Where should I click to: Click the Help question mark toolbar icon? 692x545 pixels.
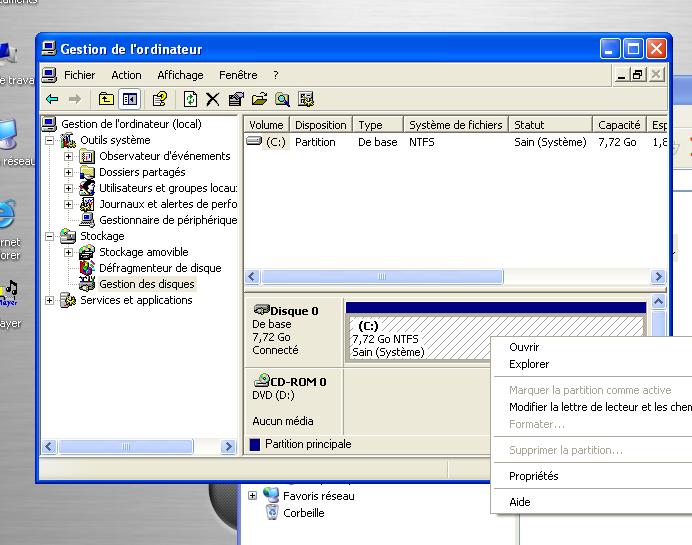coord(159,99)
